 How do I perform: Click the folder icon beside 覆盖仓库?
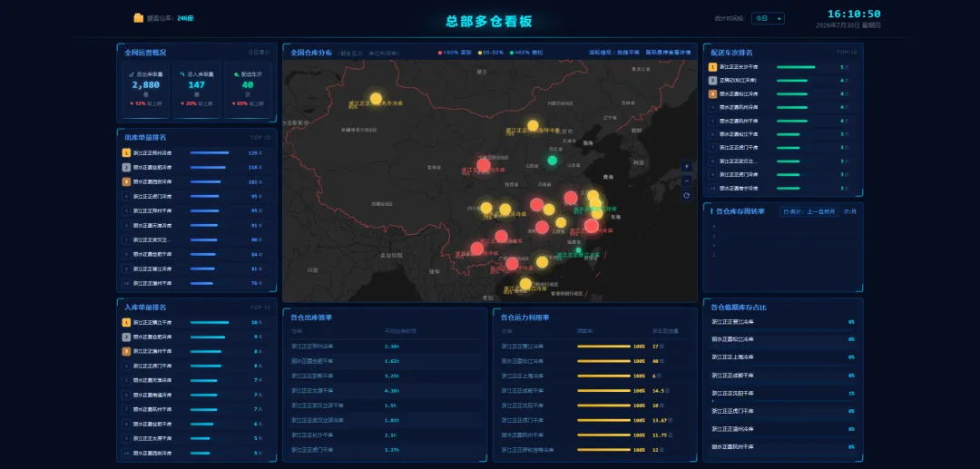tap(138, 18)
